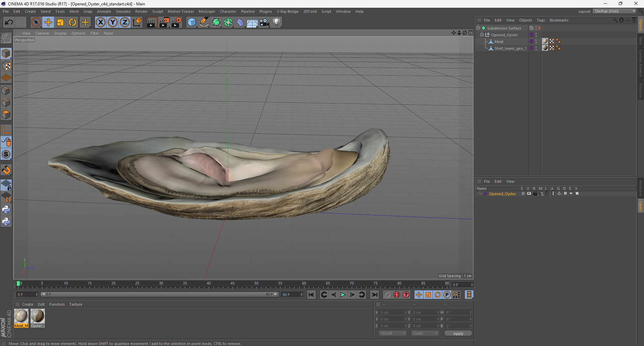644x346 pixels.
Task: Toggle the Z axis lock
Action: pos(125,23)
